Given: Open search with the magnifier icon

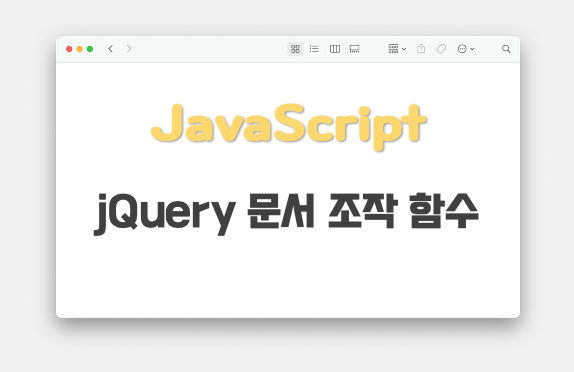Looking at the screenshot, I should point(506,49).
